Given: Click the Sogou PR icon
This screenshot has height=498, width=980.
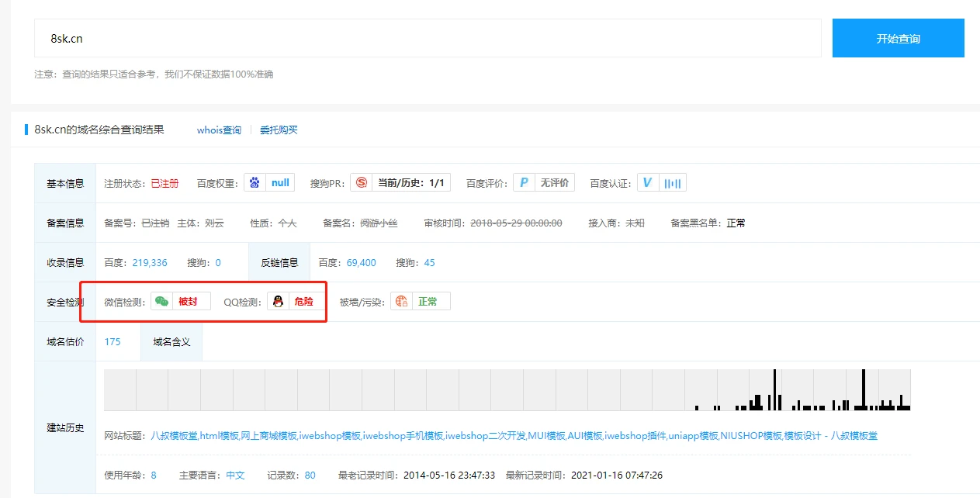Looking at the screenshot, I should 361,183.
